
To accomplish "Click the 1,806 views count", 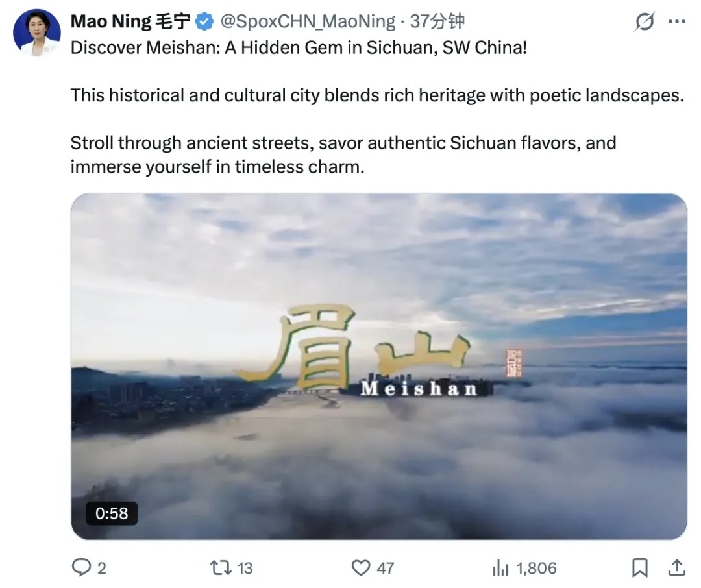I will [536, 569].
